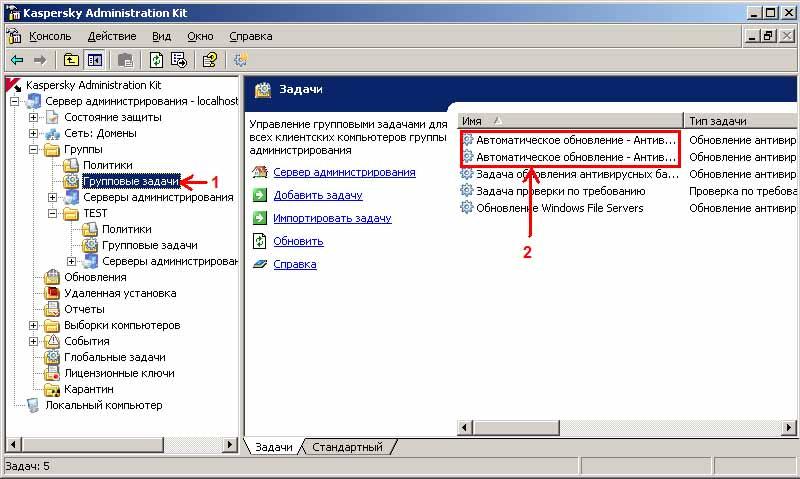Open the Окно menu
Viewport: 800px width, 479px height.
pyautogui.click(x=200, y=36)
